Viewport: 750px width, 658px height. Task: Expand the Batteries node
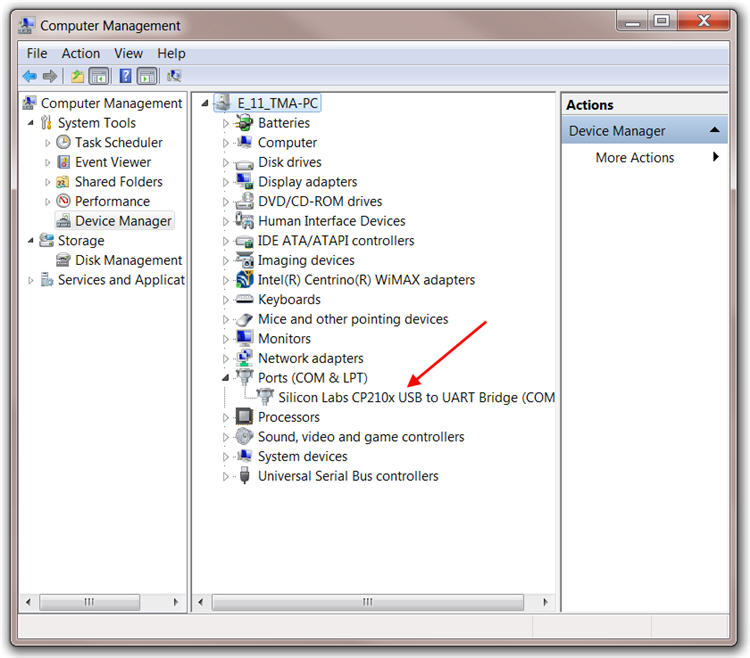(225, 123)
